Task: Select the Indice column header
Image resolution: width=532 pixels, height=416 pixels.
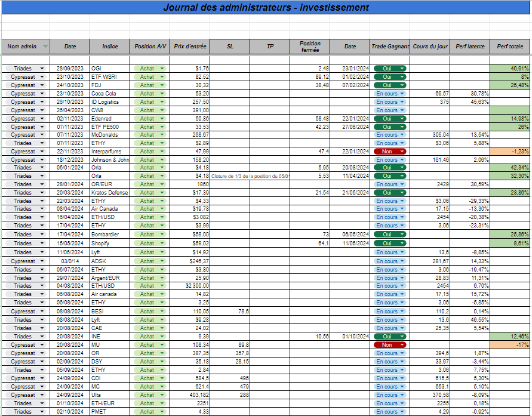Action: 110,47
